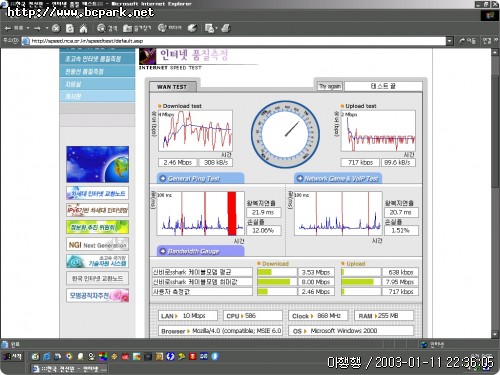Click the green bar beside 8.00 Mbps
The height and width of the screenshot is (375, 500).
[x=274, y=282]
